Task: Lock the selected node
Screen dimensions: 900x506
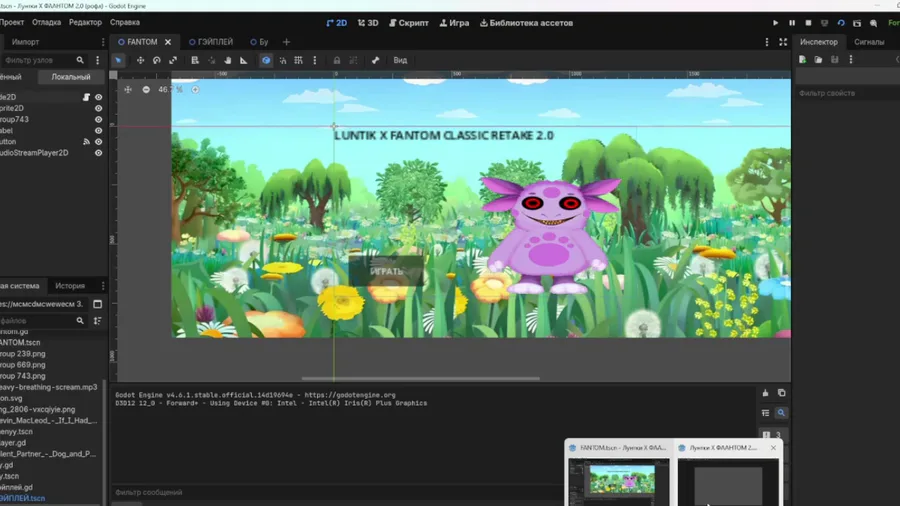Action: (x=337, y=60)
